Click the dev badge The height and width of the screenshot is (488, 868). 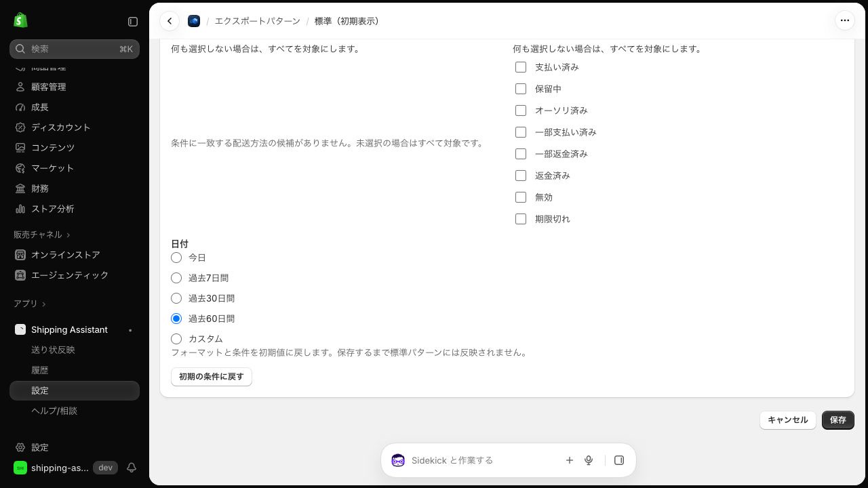point(105,468)
